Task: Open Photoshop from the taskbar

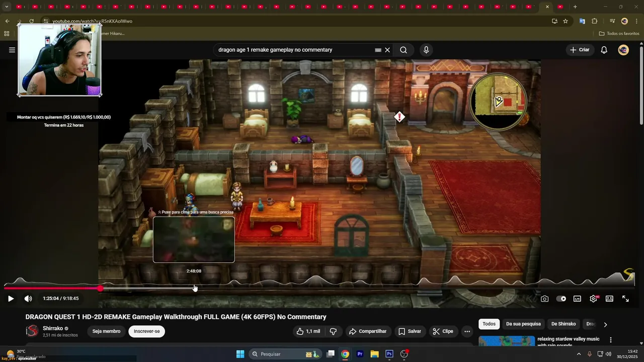Action: pyautogui.click(x=389, y=354)
